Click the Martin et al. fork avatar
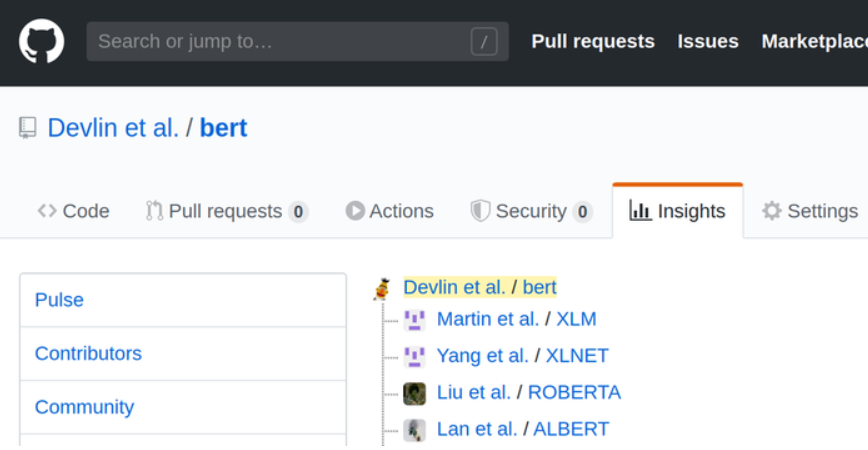Viewport: 868px width, 450px height. coord(414,320)
